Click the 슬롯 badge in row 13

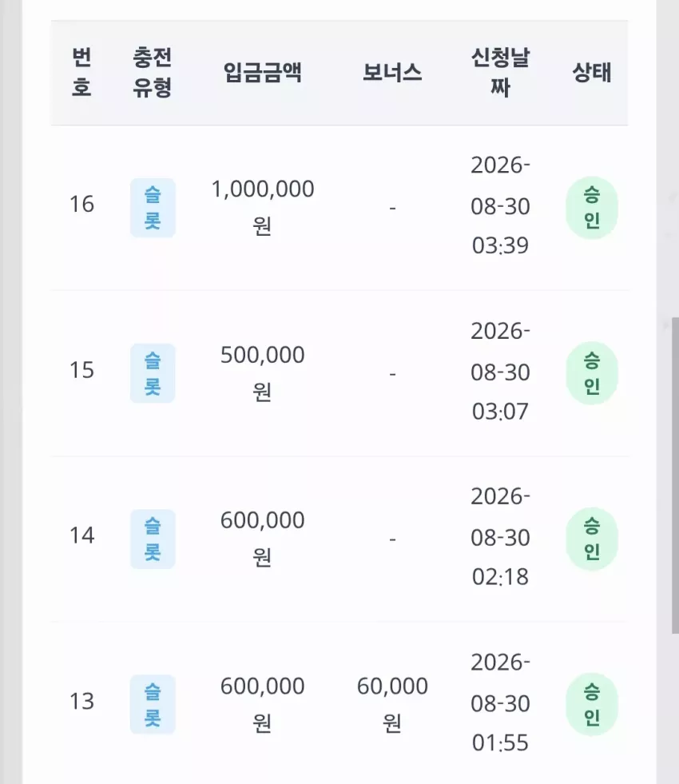pos(153,705)
